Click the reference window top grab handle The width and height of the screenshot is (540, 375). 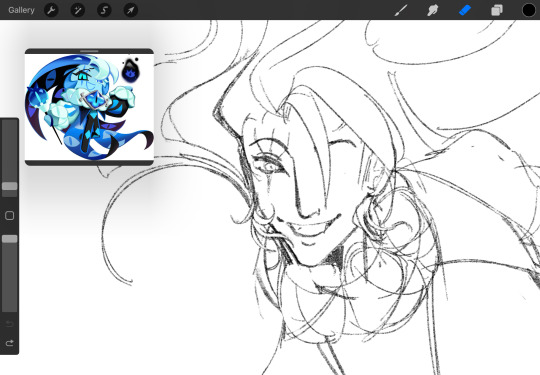[89, 51]
